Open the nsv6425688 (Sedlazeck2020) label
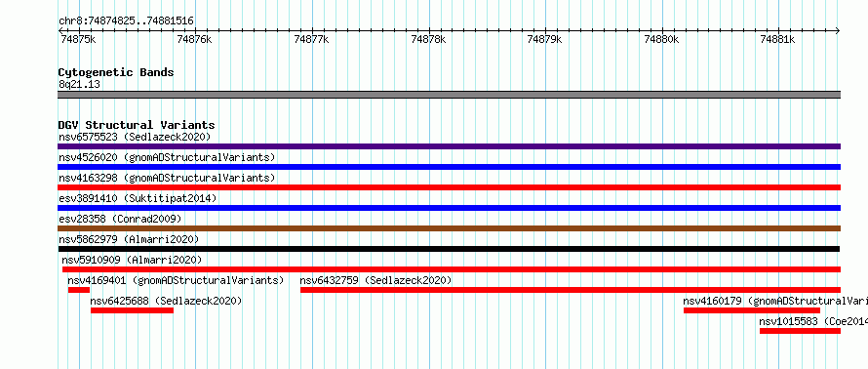 tap(166, 301)
